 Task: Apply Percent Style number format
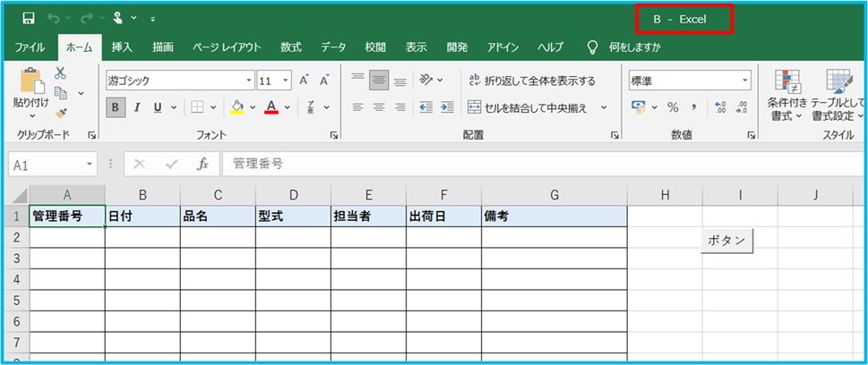tap(670, 107)
